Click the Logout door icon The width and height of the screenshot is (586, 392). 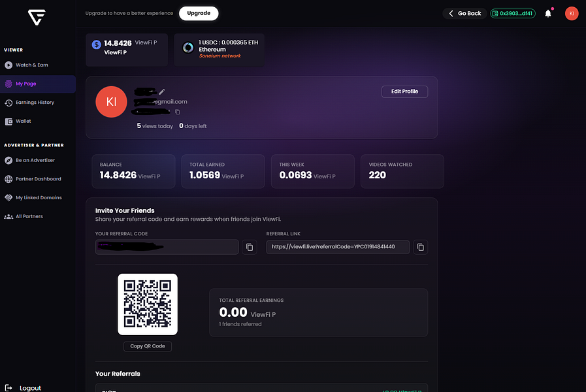coord(8,388)
